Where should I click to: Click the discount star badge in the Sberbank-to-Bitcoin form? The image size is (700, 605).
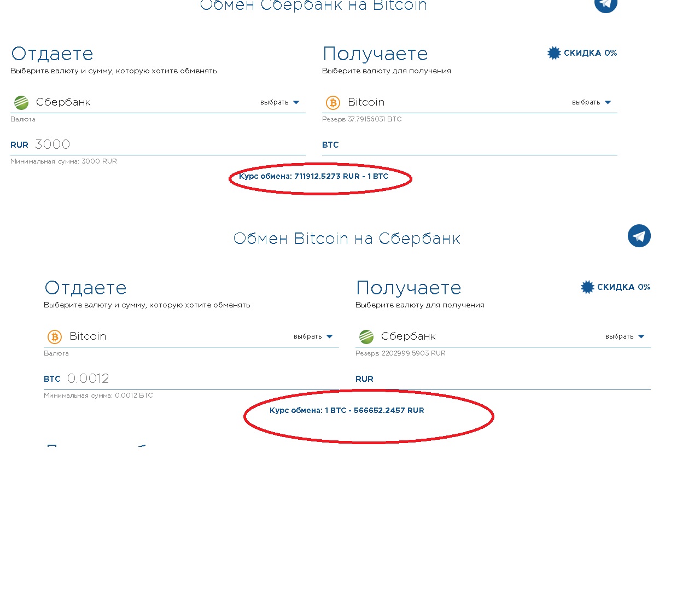point(554,53)
